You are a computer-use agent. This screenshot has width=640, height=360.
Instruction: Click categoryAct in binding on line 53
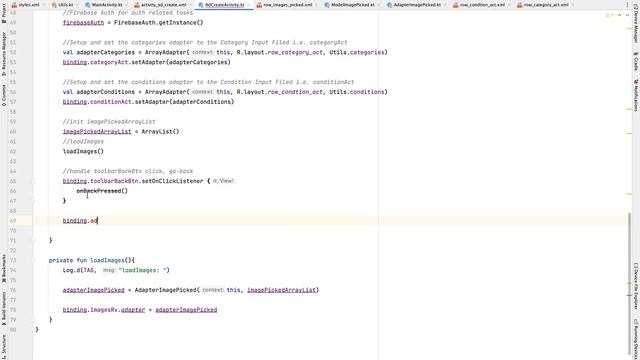[109, 62]
